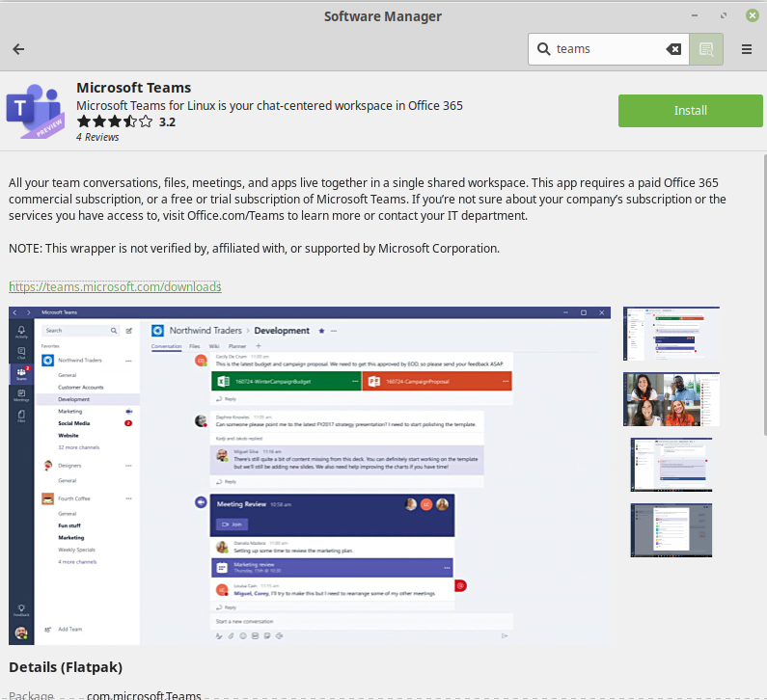
Task: Click the Details (Flatpak) heading
Action: point(66,667)
